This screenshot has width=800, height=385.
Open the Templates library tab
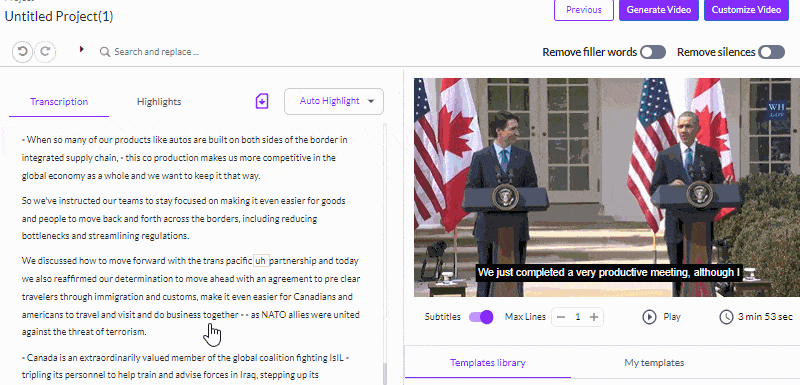488,363
